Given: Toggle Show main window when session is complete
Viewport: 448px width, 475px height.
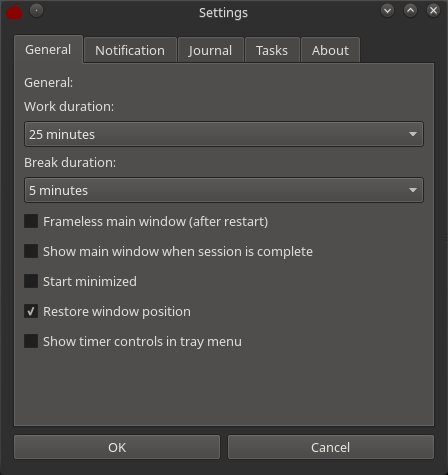Looking at the screenshot, I should [31, 251].
